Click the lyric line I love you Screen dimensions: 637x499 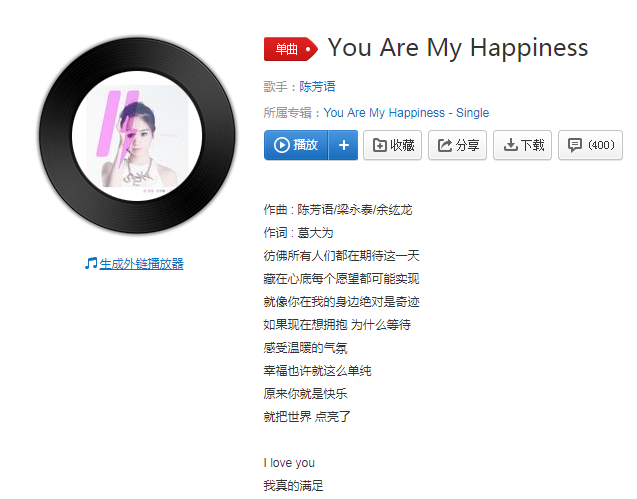click(289, 463)
